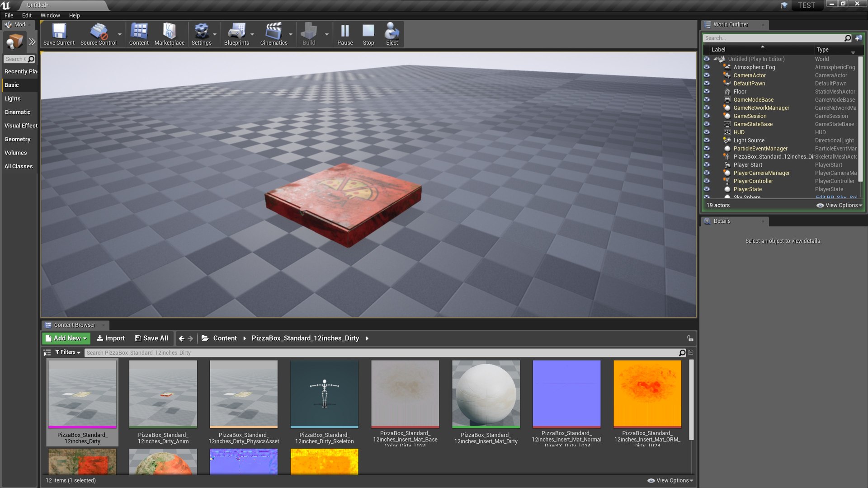Click the Content Browser vertical scrollbar
This screenshot has height=488, width=868.
tap(691, 399)
